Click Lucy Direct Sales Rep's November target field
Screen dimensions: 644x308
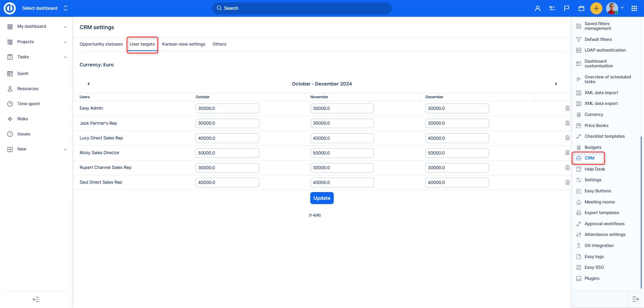pos(342,138)
